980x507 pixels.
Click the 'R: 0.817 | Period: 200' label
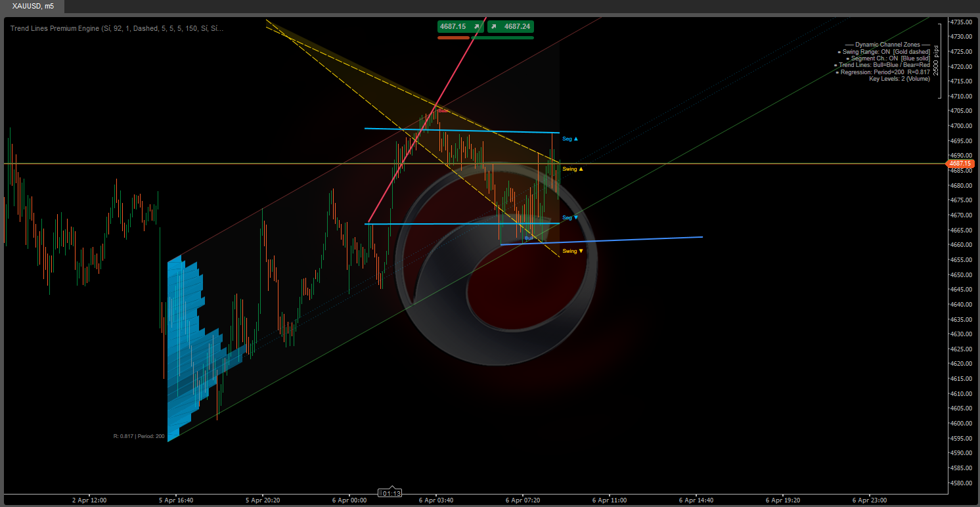click(x=139, y=436)
